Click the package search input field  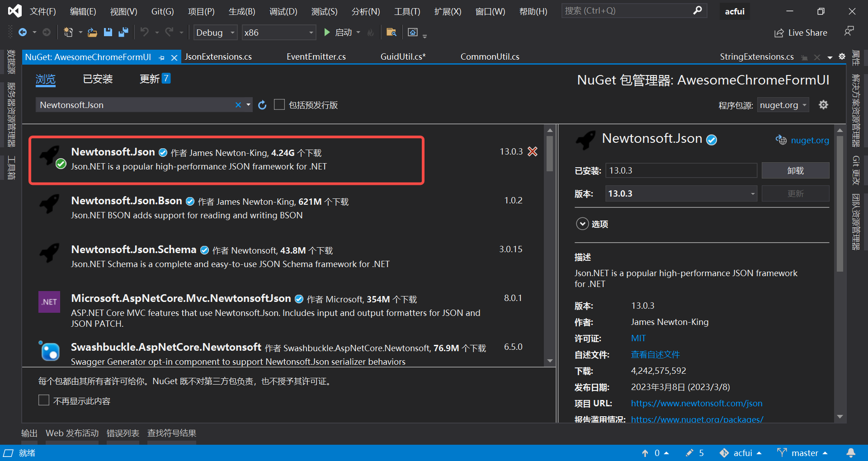tap(136, 105)
